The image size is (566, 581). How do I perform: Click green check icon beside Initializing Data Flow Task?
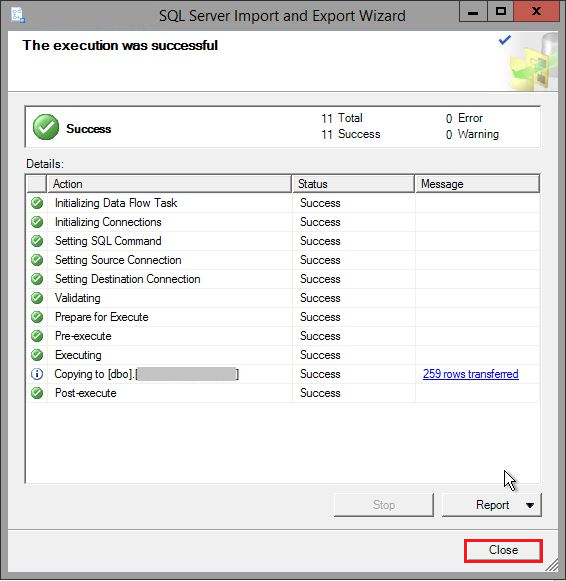(x=37, y=203)
